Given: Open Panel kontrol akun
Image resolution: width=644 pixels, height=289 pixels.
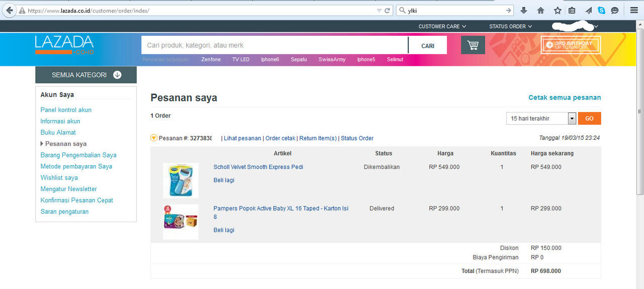Looking at the screenshot, I should coord(66,110).
